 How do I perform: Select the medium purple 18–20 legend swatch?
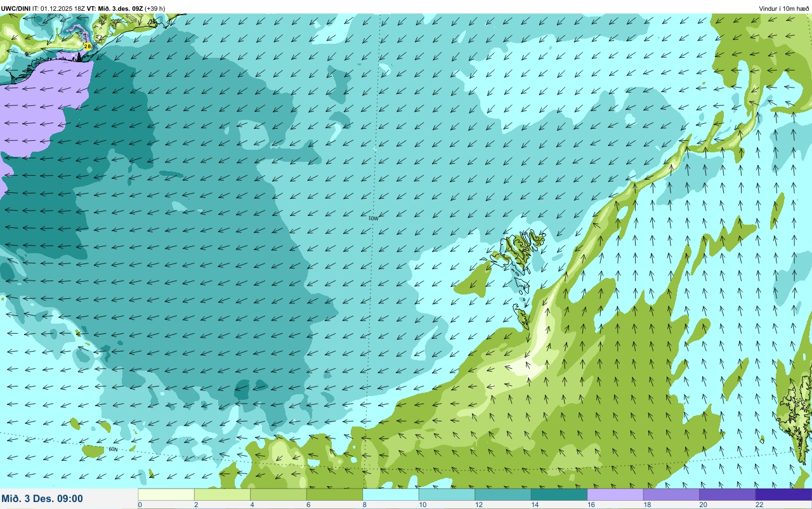671,494
